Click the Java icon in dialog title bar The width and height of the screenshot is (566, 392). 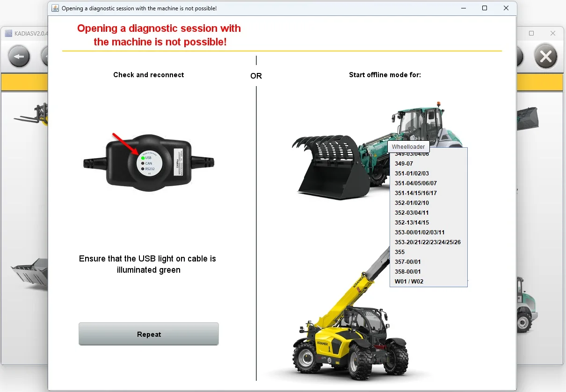[55, 8]
